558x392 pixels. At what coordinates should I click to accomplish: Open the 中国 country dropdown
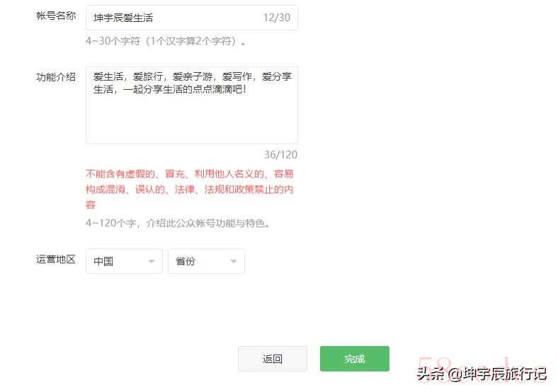pos(124,261)
